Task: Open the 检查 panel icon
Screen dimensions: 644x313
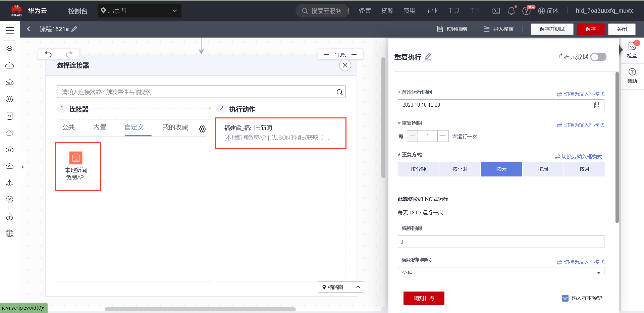Action: coord(632,49)
